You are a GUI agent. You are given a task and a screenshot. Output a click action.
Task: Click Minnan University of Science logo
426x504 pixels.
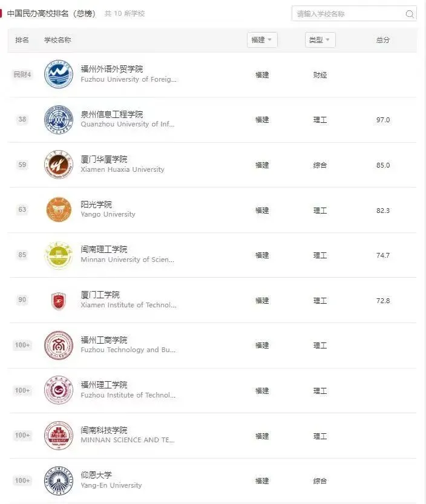pyautogui.click(x=59, y=255)
